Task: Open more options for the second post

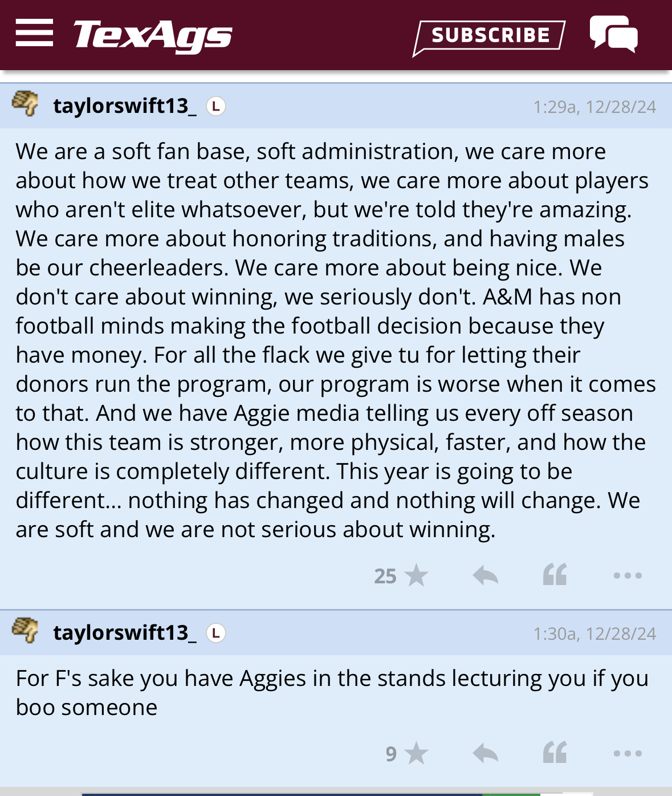Action: tap(628, 754)
